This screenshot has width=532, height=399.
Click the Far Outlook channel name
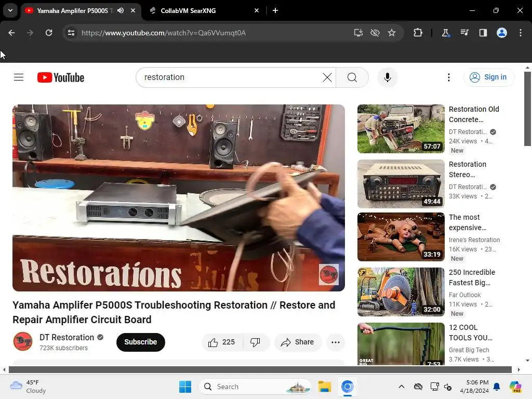(x=464, y=295)
